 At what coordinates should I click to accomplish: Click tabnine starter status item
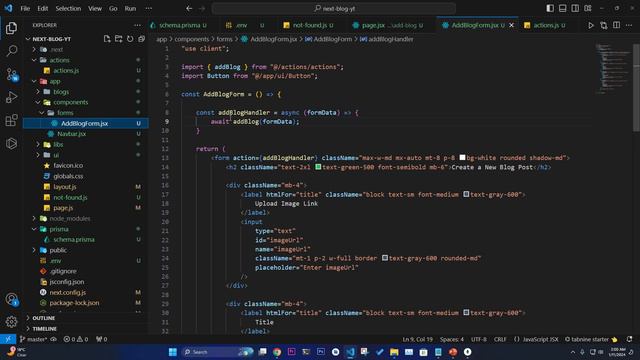[x=591, y=339]
